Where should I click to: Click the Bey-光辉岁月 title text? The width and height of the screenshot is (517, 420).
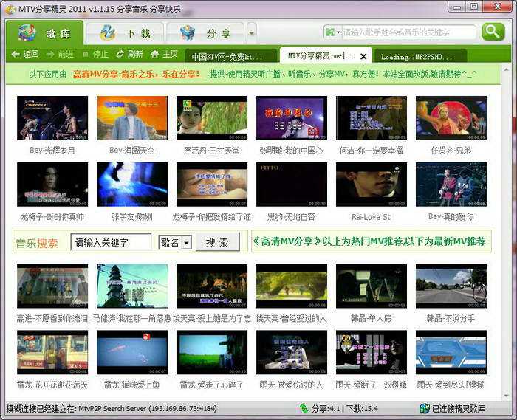pyautogui.click(x=52, y=151)
